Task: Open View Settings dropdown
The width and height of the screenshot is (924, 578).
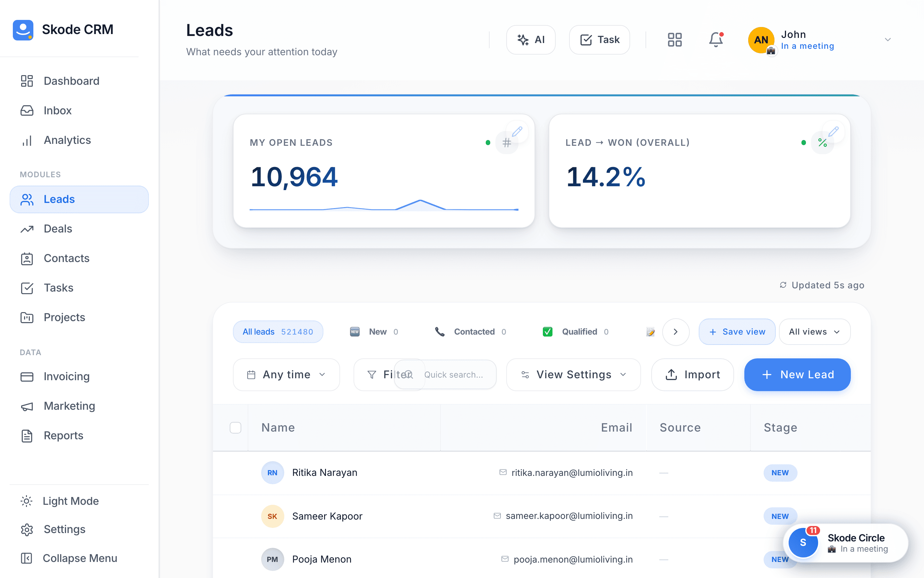Action: click(x=574, y=375)
